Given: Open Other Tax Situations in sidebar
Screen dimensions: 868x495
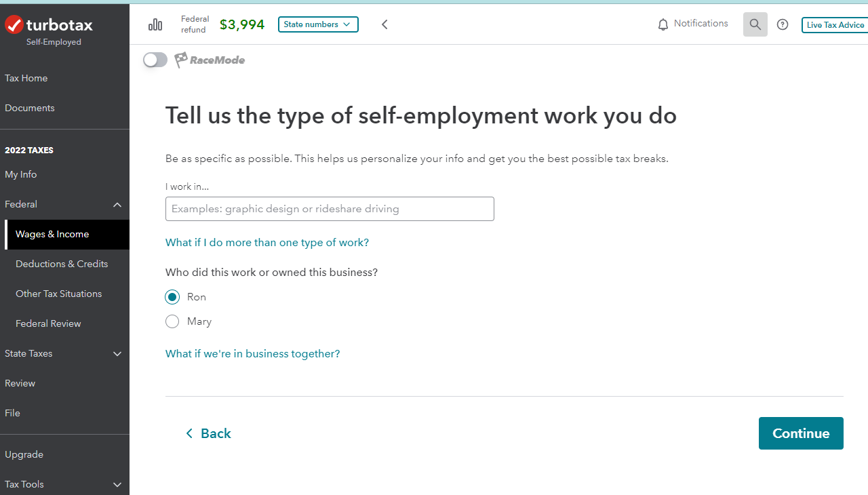Looking at the screenshot, I should [59, 294].
